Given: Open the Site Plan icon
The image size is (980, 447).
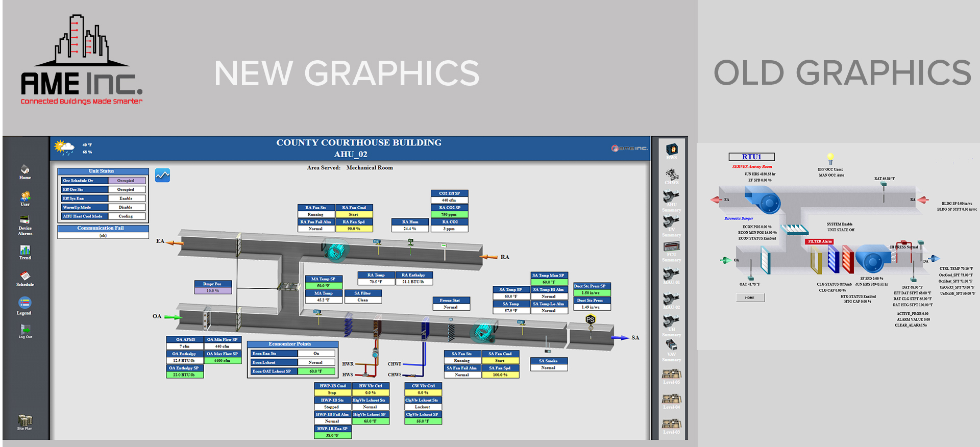Looking at the screenshot, I should coord(25,420).
